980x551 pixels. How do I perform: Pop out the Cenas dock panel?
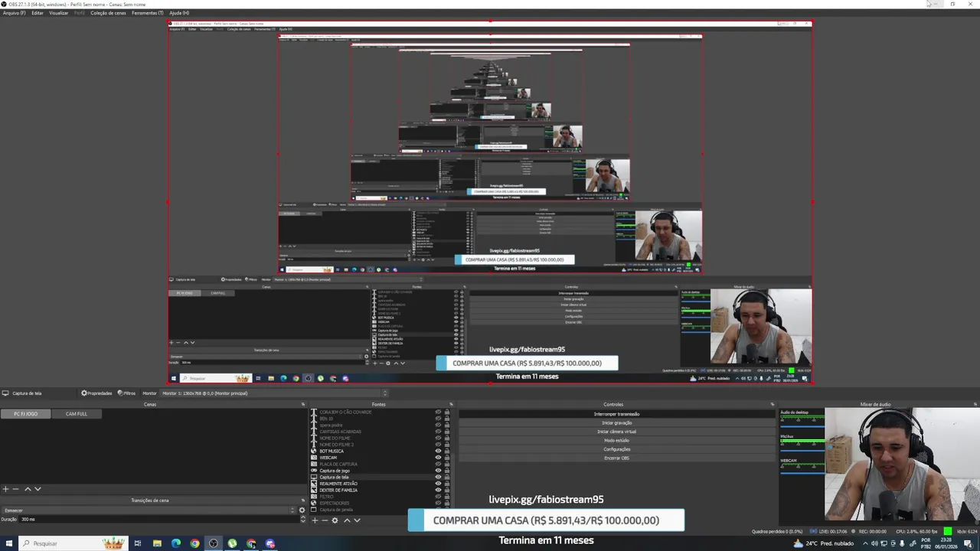coord(302,404)
